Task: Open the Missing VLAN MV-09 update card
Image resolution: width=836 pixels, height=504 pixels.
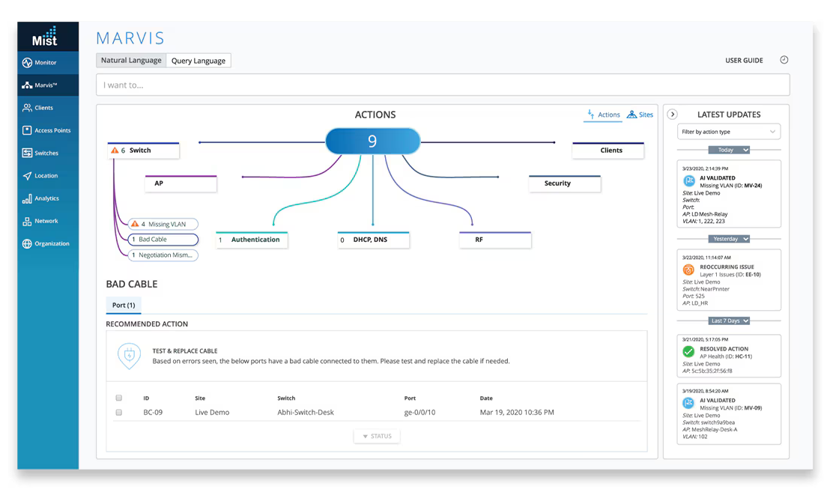Action: coord(729,414)
